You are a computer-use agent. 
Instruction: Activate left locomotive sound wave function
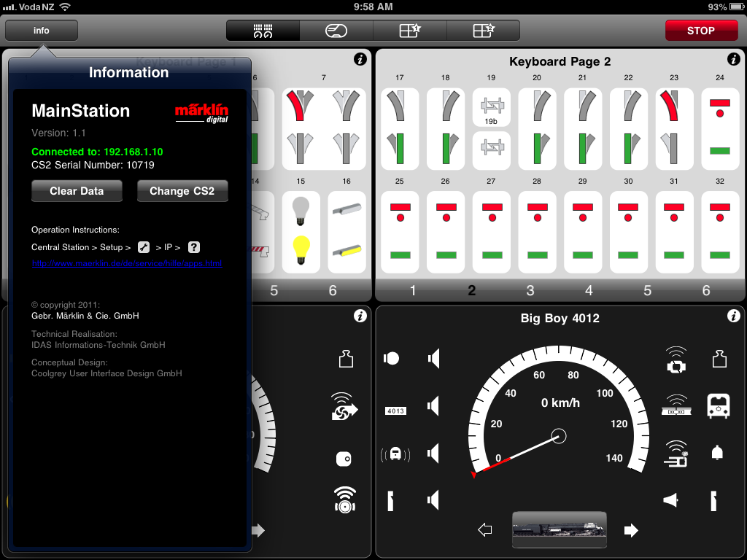(x=345, y=499)
